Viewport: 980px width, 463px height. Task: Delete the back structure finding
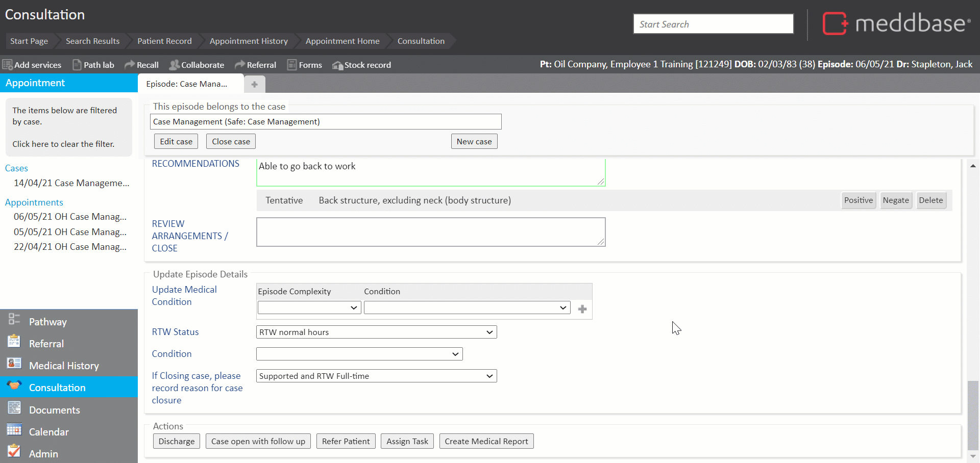[931, 200]
